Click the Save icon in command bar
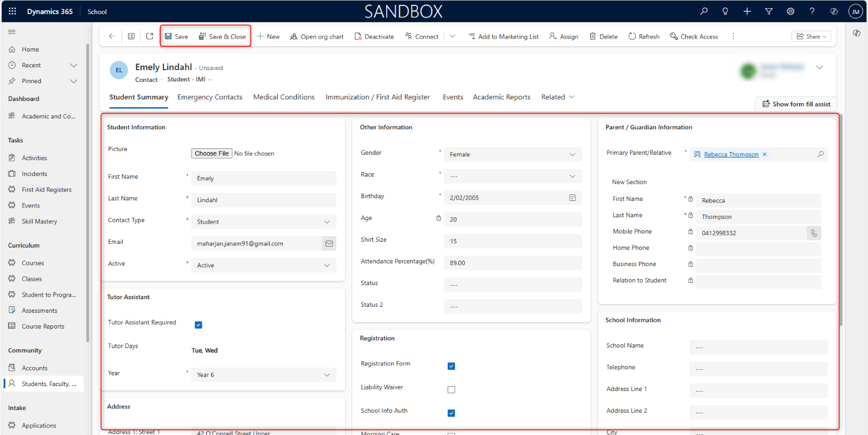Image resolution: width=868 pixels, height=435 pixels. pyautogui.click(x=169, y=36)
